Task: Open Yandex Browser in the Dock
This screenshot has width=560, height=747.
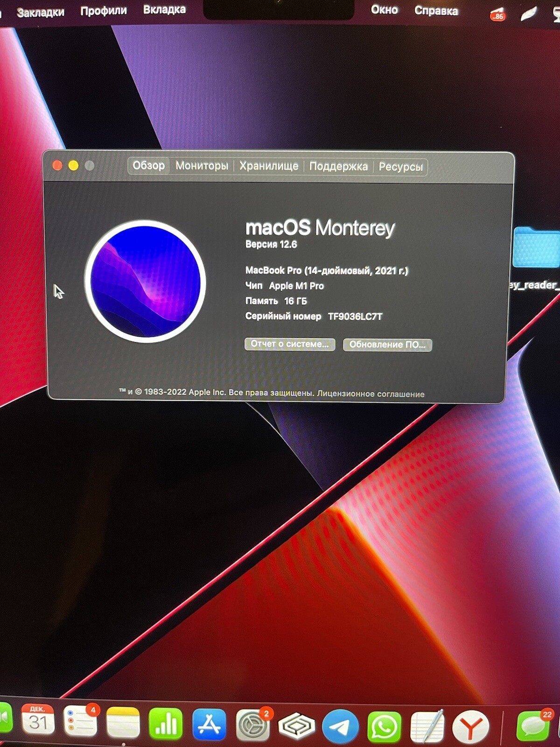Action: [x=471, y=727]
